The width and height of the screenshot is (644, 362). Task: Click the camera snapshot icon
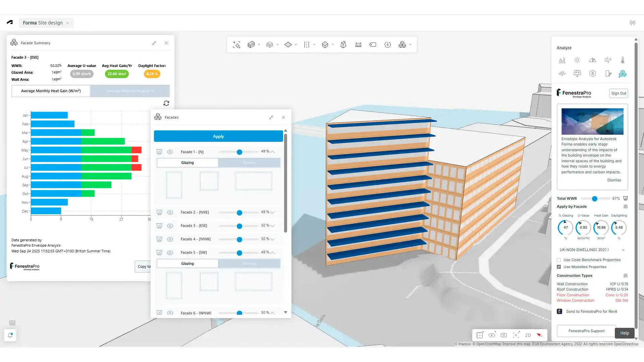[x=504, y=335]
